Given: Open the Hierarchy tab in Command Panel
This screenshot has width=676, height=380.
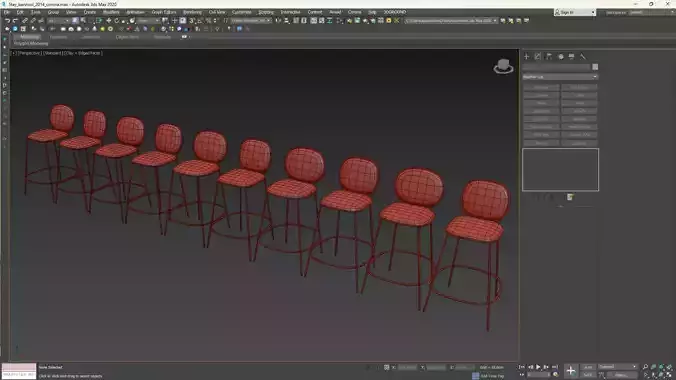Looking at the screenshot, I should pyautogui.click(x=549, y=57).
